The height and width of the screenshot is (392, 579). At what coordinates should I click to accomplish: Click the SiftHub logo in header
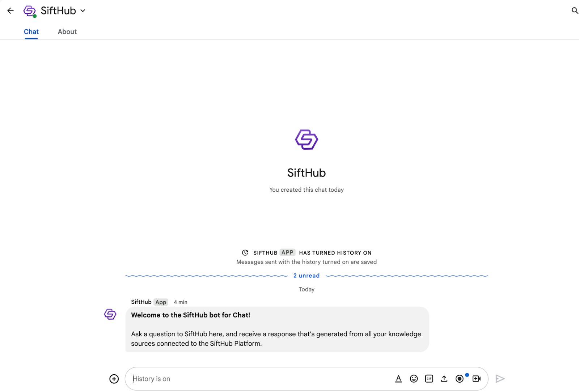[30, 11]
